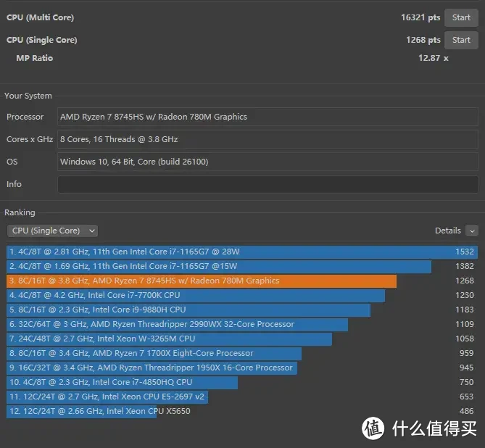The width and height of the screenshot is (485, 448).
Task: Select highlighted row 3 Ryzen 7 8745HS
Action: tap(242, 281)
